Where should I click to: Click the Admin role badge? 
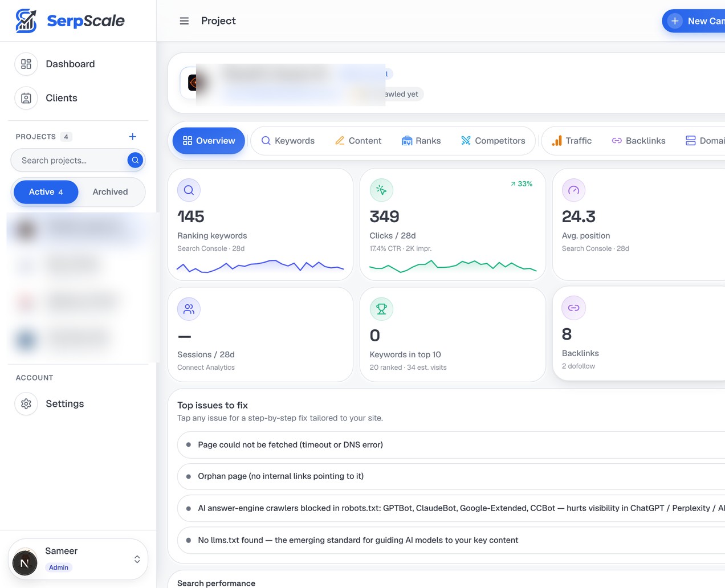coord(59,567)
